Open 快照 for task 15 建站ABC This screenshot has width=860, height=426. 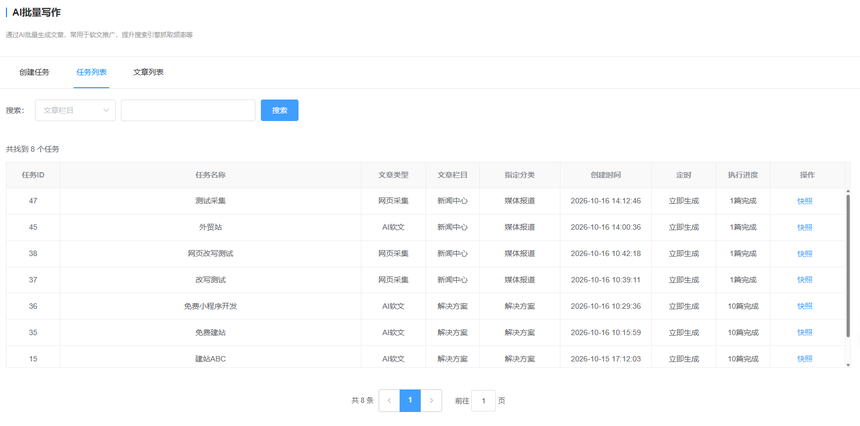tap(805, 359)
